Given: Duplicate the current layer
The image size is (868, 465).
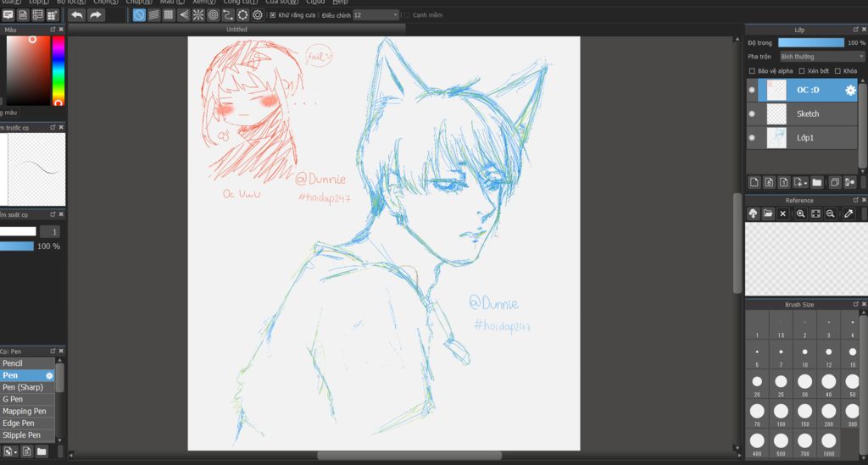Looking at the screenshot, I should (835, 182).
